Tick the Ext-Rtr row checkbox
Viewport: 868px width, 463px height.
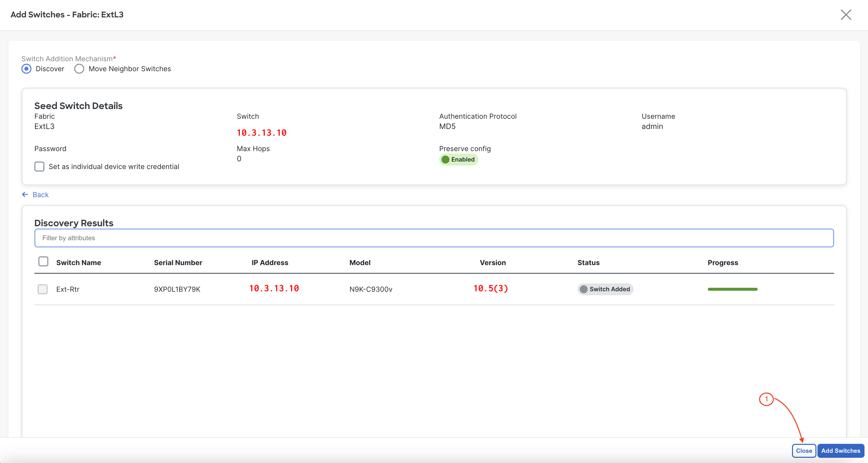coord(43,289)
